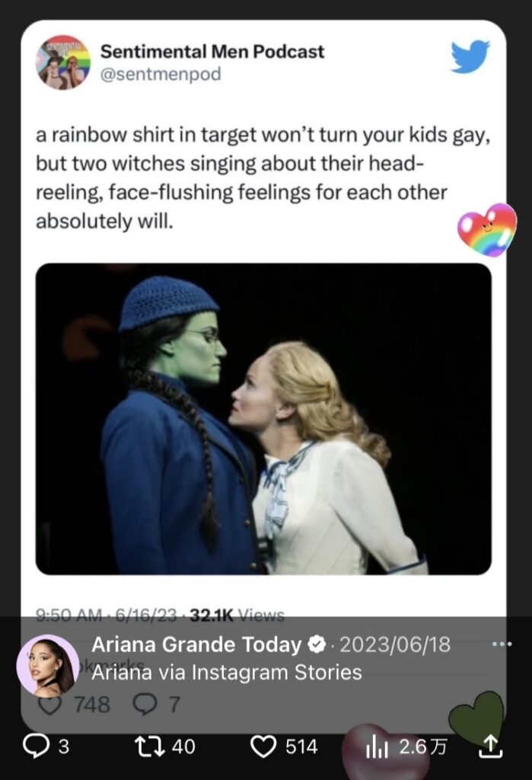The image size is (532, 780).
Task: Open Ariana Grande Today avatar
Action: click(x=47, y=665)
